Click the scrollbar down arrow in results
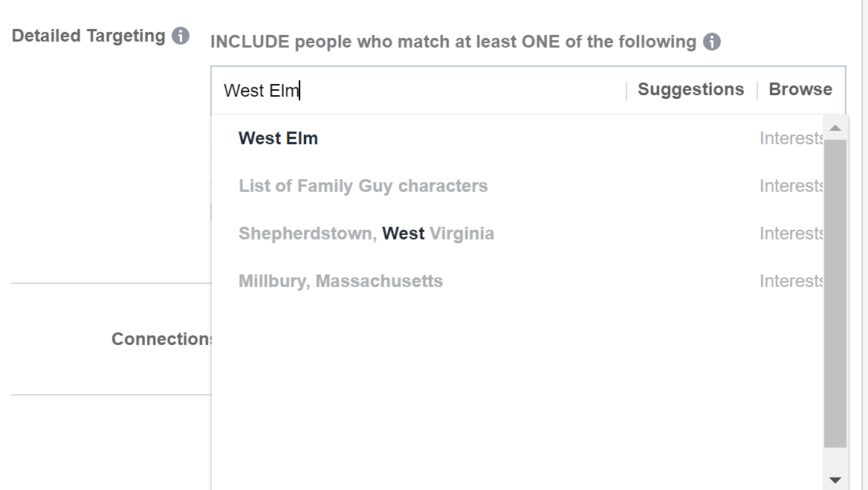Viewport: 868px width, 490px height. 835,480
